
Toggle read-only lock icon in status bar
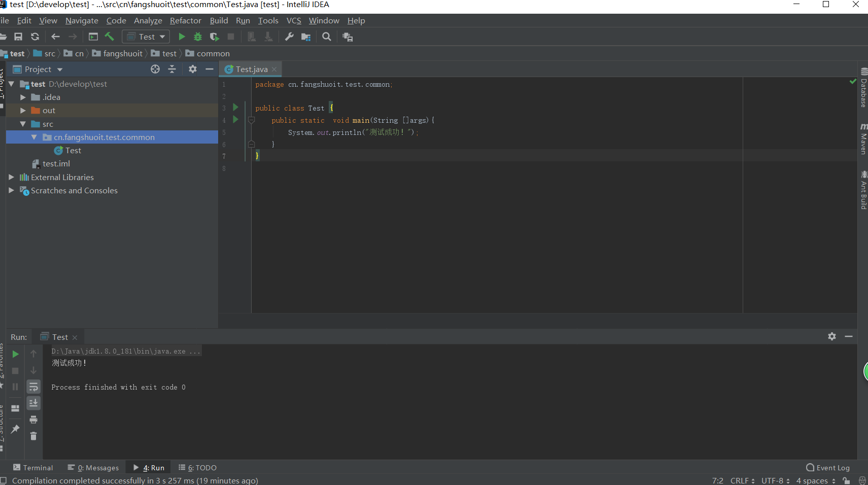coord(846,480)
